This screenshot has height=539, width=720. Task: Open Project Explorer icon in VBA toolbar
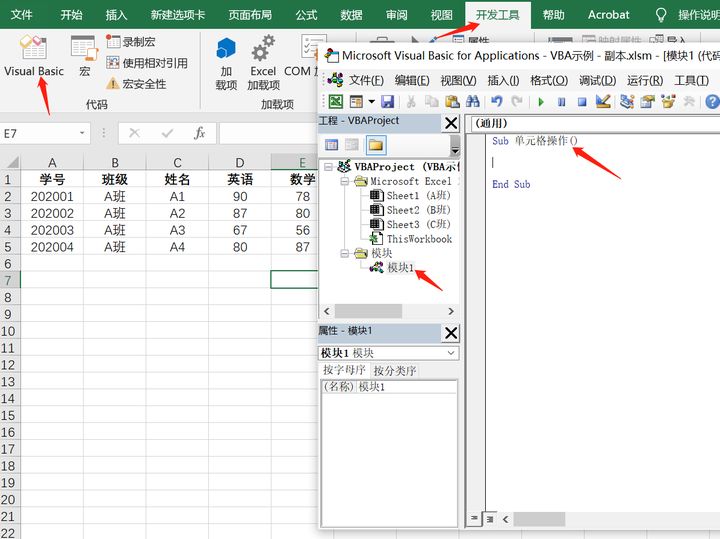tap(627, 101)
